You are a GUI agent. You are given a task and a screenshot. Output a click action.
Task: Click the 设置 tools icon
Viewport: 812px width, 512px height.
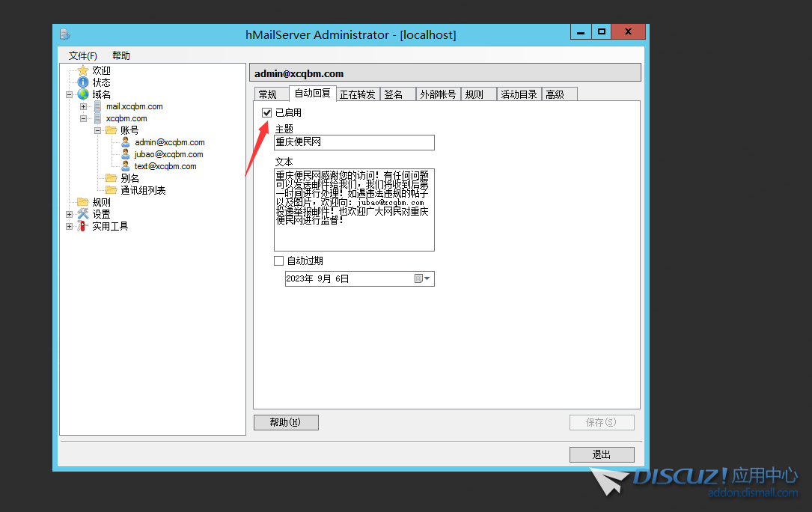[82, 214]
